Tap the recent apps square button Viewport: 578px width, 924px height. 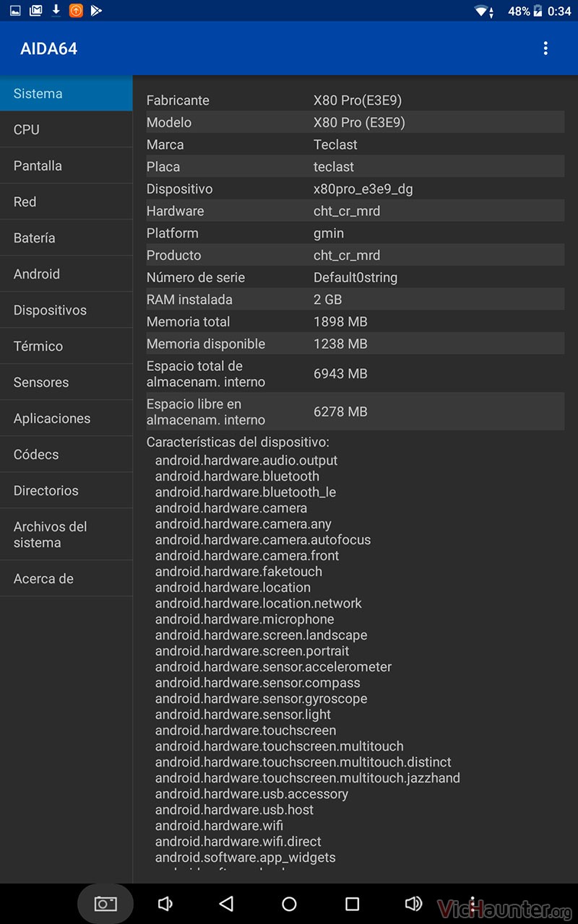click(352, 904)
